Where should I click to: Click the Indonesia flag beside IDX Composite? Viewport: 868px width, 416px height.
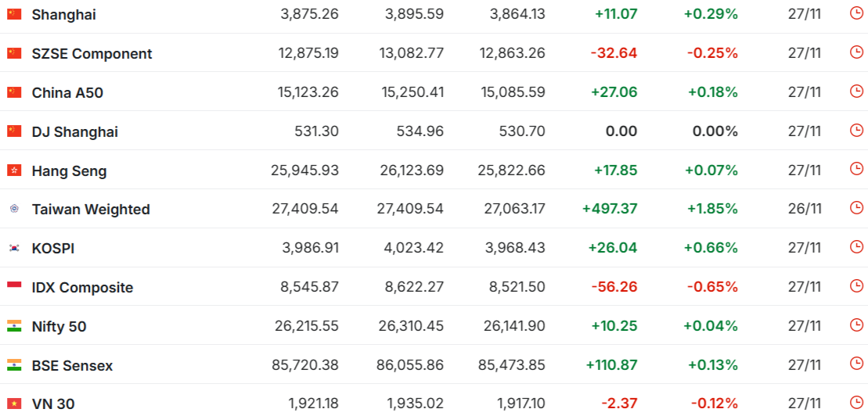click(x=14, y=287)
